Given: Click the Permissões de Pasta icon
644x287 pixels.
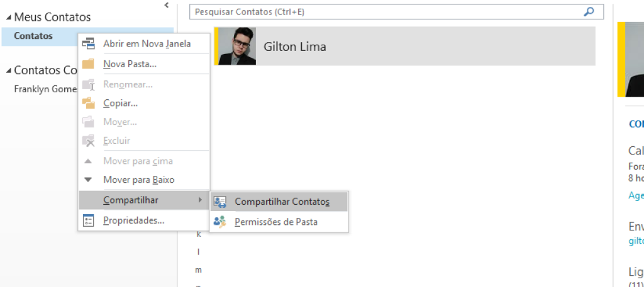Looking at the screenshot, I should [219, 222].
